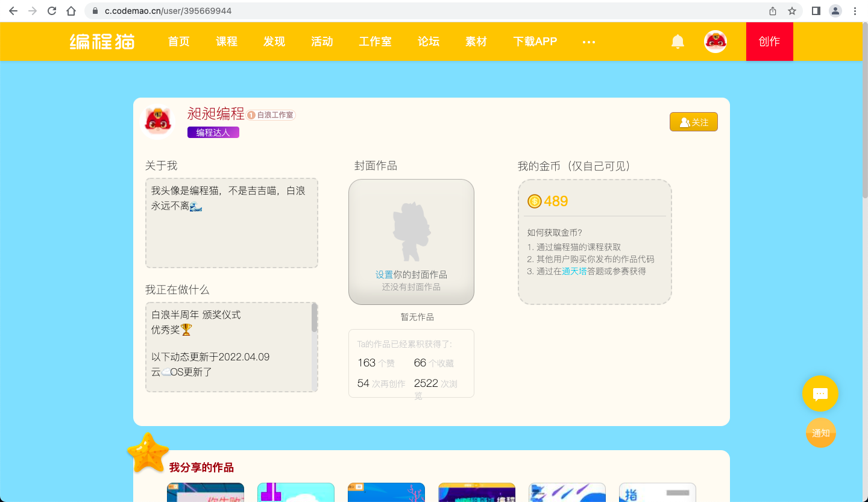The image size is (868, 502).
Task: Bookmark this page with the star icon
Action: [x=792, y=11]
